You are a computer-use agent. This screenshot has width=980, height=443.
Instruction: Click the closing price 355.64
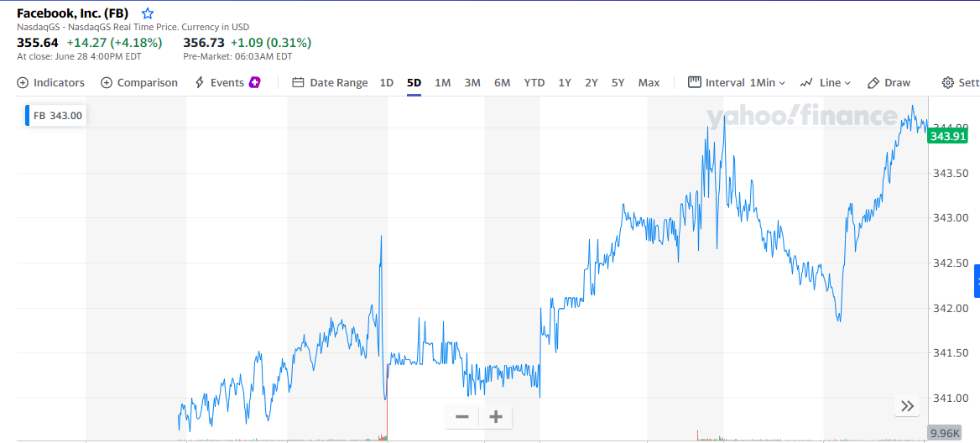(38, 43)
